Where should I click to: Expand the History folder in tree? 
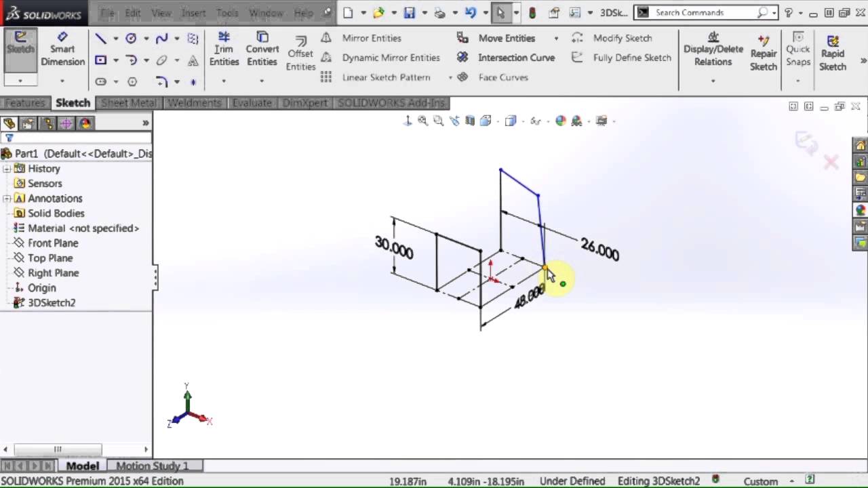coord(7,169)
